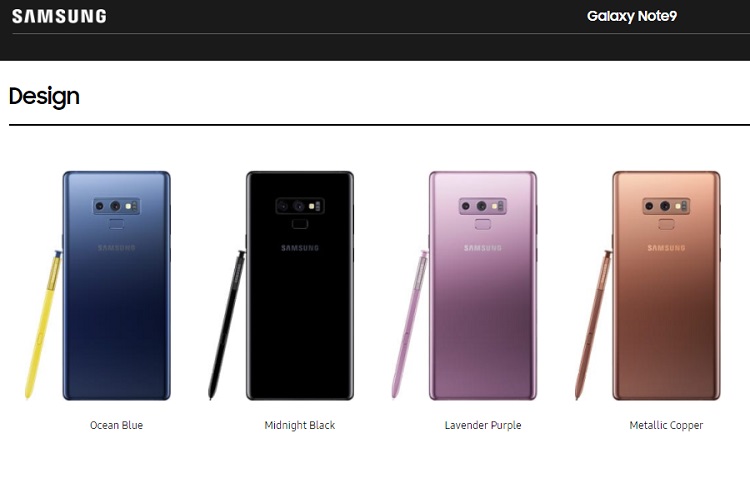The width and height of the screenshot is (750, 483).
Task: Select the Ocean Blue phone image
Action: [116, 285]
